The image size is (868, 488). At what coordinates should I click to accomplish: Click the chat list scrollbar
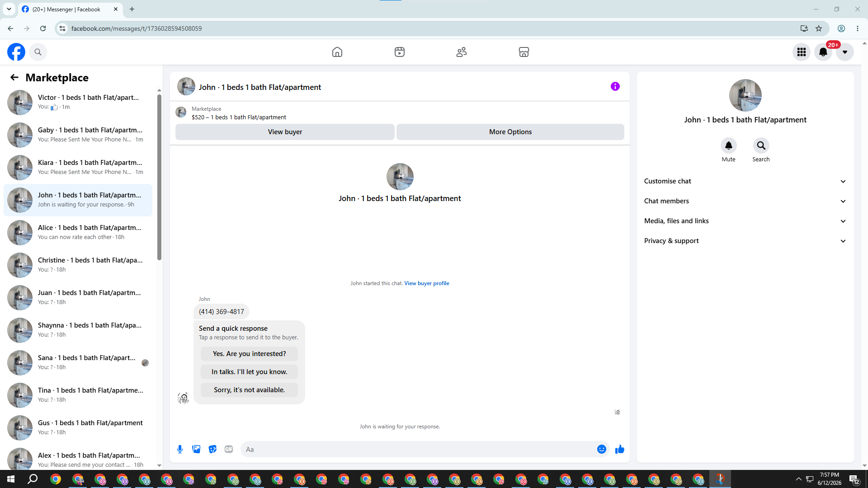[x=159, y=177]
